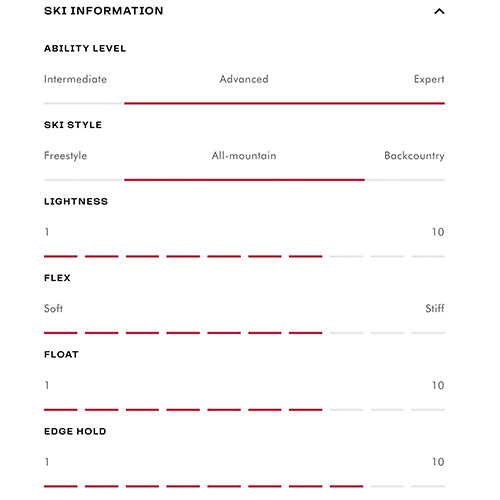Screen dimensions: 500x500
Task: Click the Soft flex label
Action: pos(53,308)
